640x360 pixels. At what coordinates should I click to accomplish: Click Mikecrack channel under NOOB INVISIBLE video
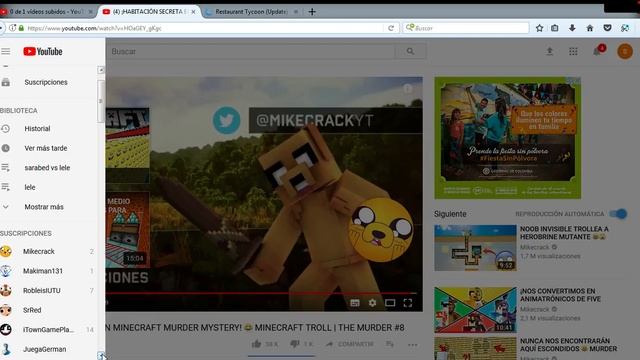[534, 247]
